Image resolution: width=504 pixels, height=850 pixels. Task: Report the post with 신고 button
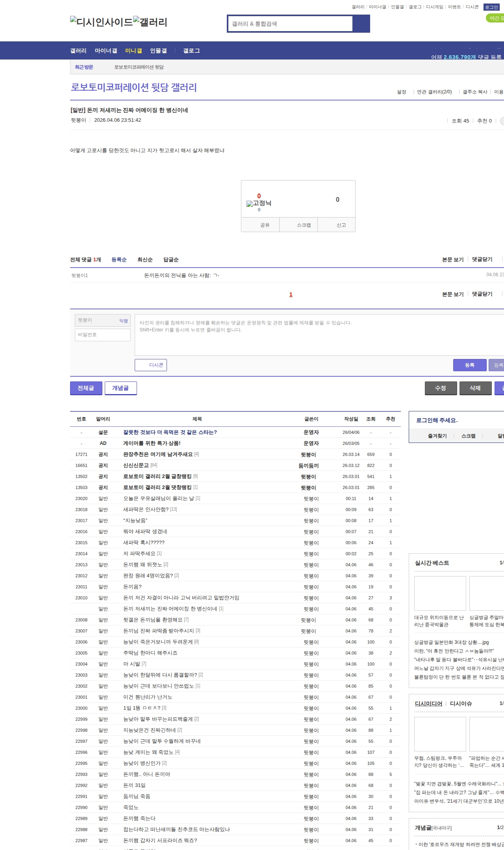click(341, 225)
